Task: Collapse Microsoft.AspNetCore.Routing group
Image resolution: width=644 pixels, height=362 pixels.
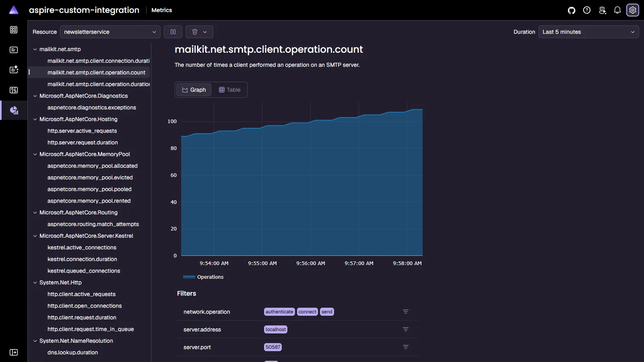Action: click(x=35, y=212)
